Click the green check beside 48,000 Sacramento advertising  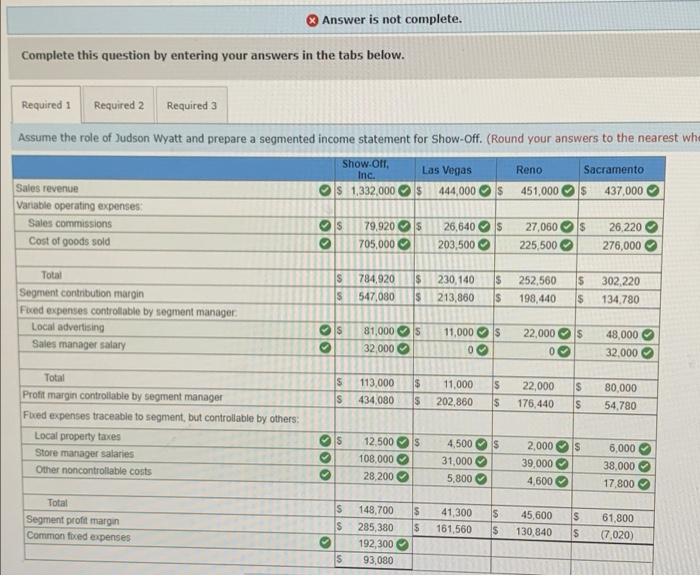(648, 335)
